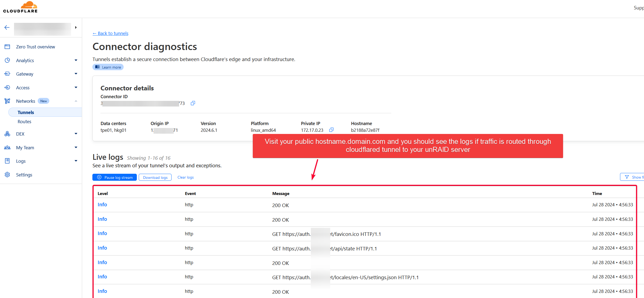Open Settings in sidebar
This screenshot has height=298, width=644.
(x=24, y=175)
